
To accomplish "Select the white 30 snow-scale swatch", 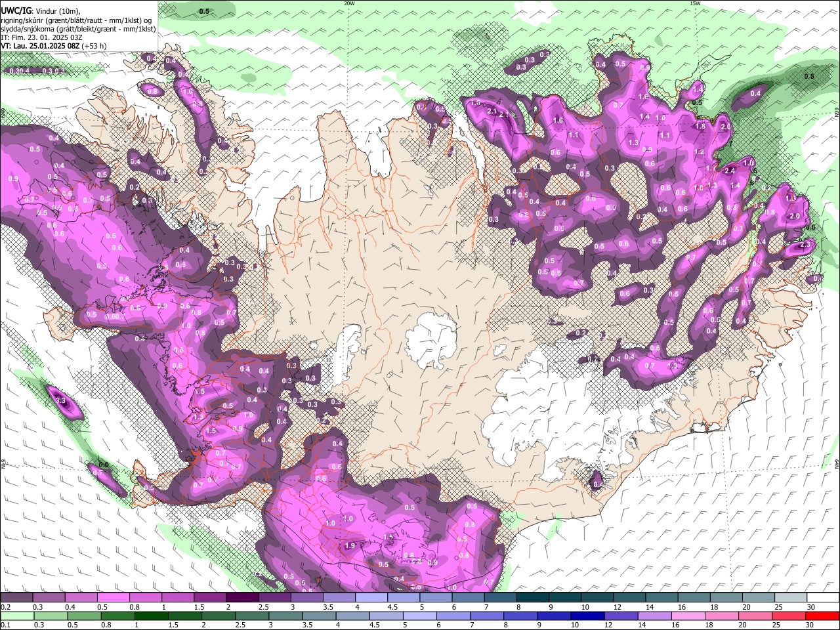I will tap(822, 598).
